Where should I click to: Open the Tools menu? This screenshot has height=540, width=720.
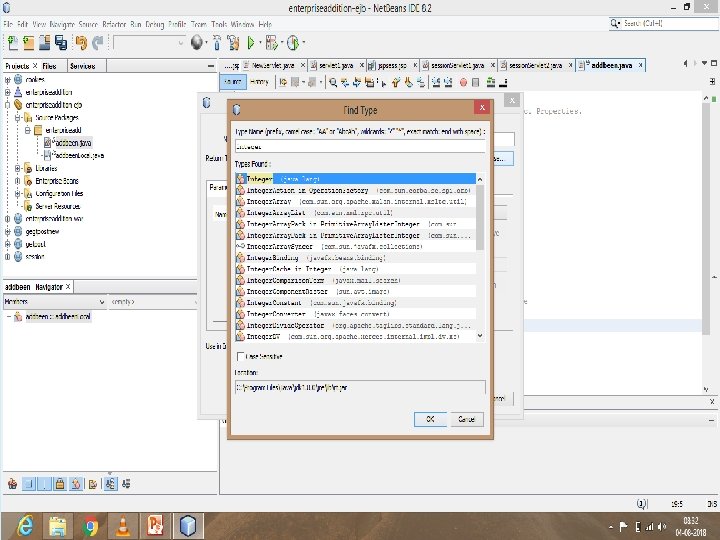(x=219, y=24)
